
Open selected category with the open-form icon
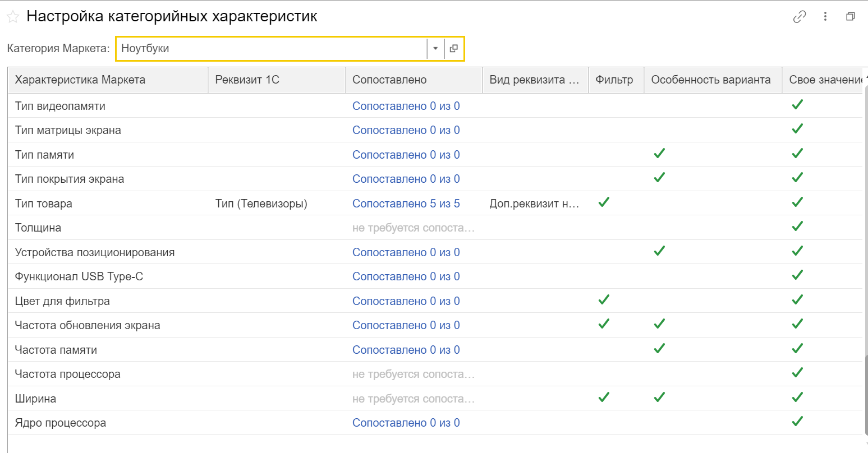(x=454, y=48)
